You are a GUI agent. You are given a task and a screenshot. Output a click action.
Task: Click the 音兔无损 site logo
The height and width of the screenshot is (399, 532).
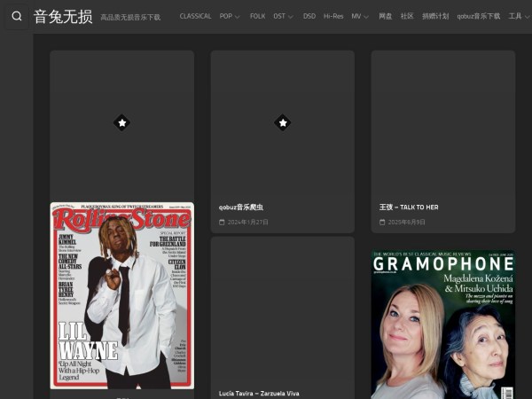[x=62, y=16]
